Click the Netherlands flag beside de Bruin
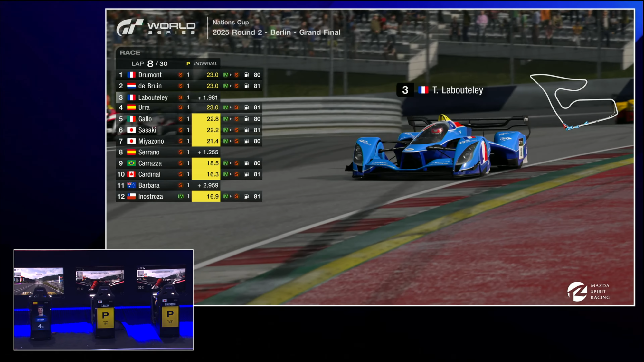Screen dimensions: 644x362 tap(131, 86)
